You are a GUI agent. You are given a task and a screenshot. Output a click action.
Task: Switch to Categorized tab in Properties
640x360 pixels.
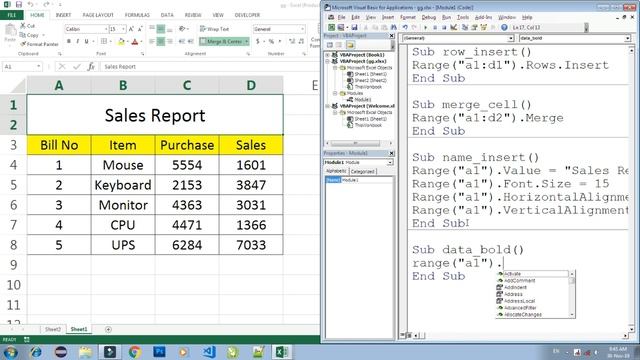click(x=362, y=171)
